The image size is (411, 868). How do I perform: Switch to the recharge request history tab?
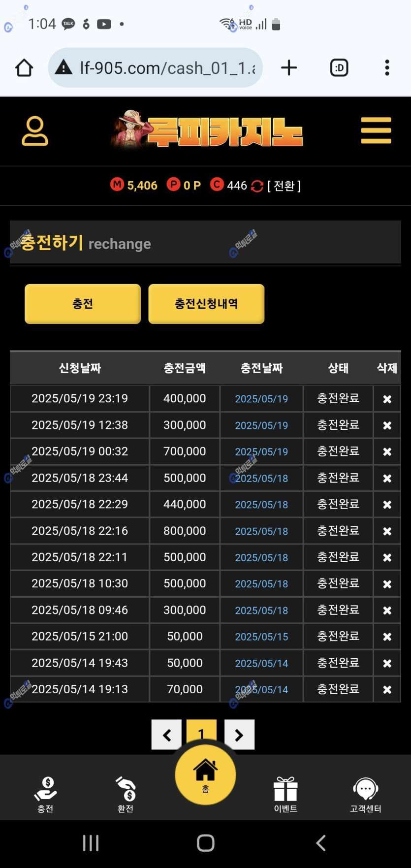coord(206,304)
